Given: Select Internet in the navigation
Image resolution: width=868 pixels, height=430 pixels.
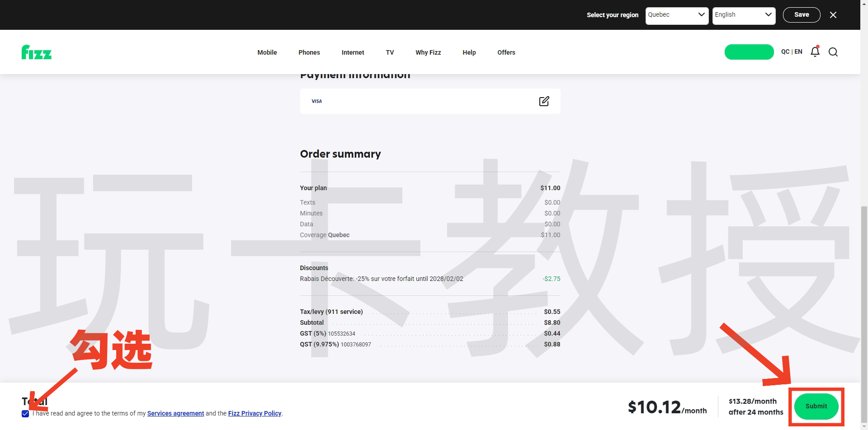Looking at the screenshot, I should coord(353,52).
